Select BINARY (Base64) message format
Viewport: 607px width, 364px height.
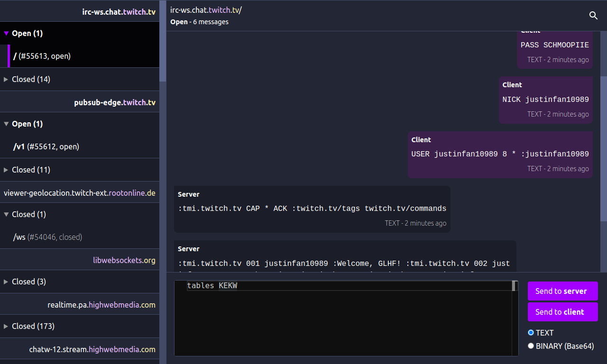(x=531, y=346)
